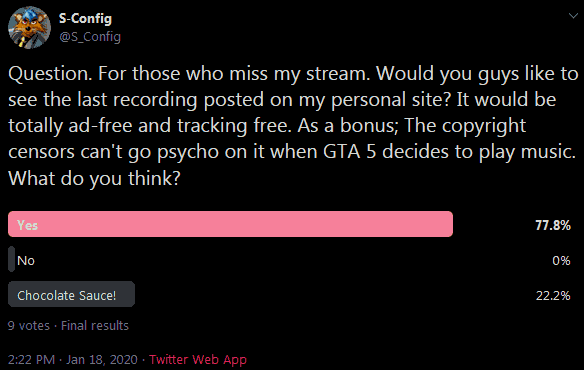Open the Twitter Web App source link
The width and height of the screenshot is (584, 370).
198,360
